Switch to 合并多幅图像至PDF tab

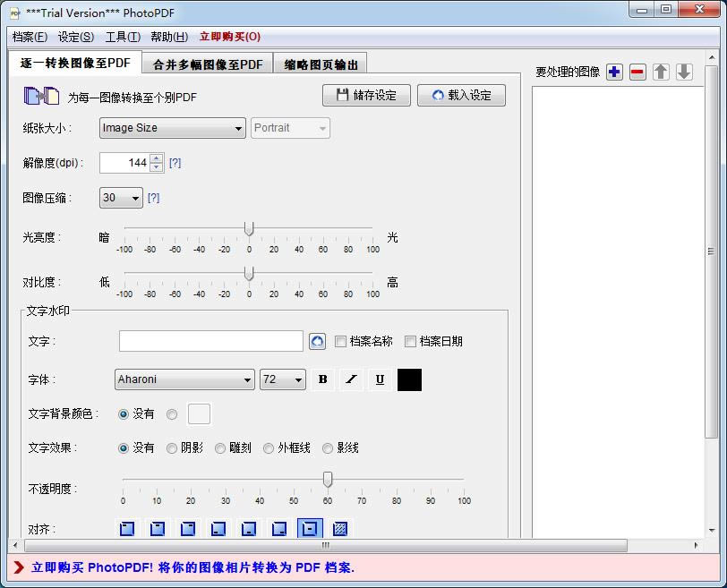[x=208, y=64]
